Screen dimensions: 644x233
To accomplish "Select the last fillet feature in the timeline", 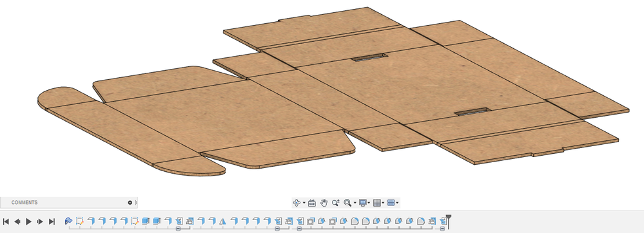I will click(x=420, y=221).
